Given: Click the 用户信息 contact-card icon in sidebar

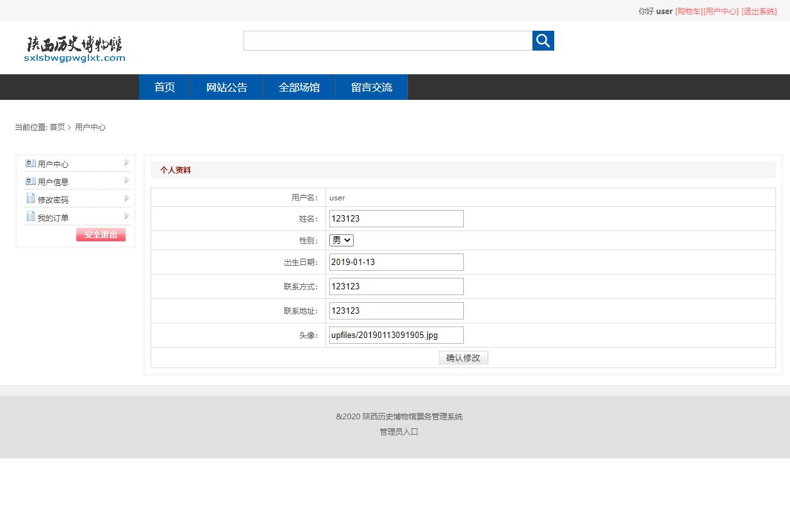Looking at the screenshot, I should (x=30, y=181).
